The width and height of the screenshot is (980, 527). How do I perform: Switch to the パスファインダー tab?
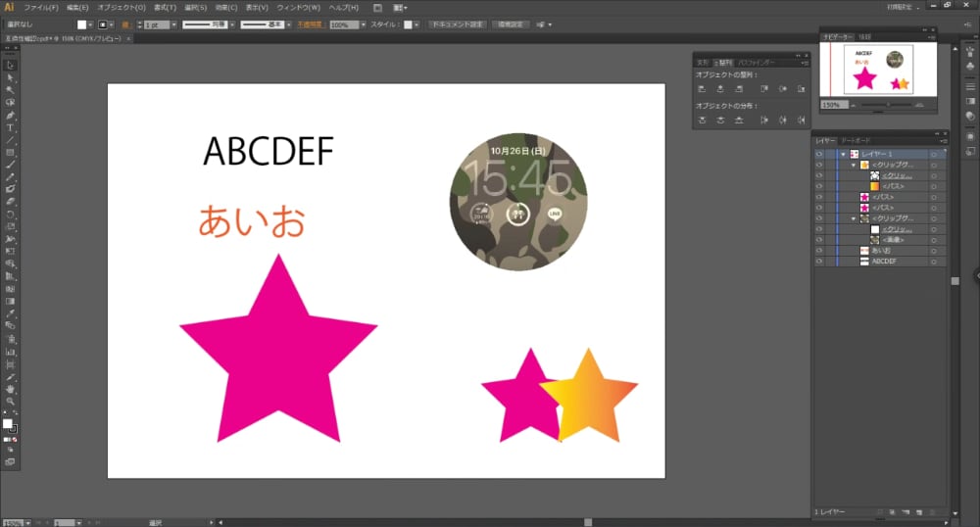[x=757, y=62]
